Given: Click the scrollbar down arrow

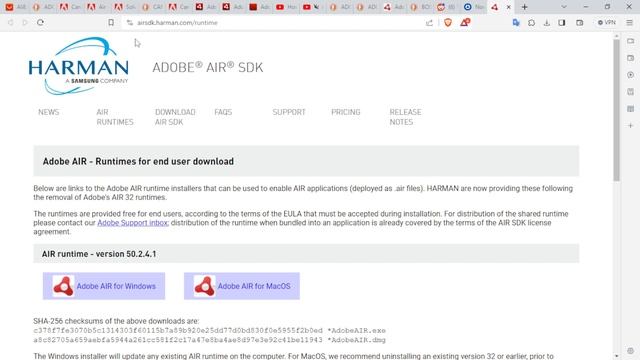Looking at the screenshot, I should [x=616, y=356].
